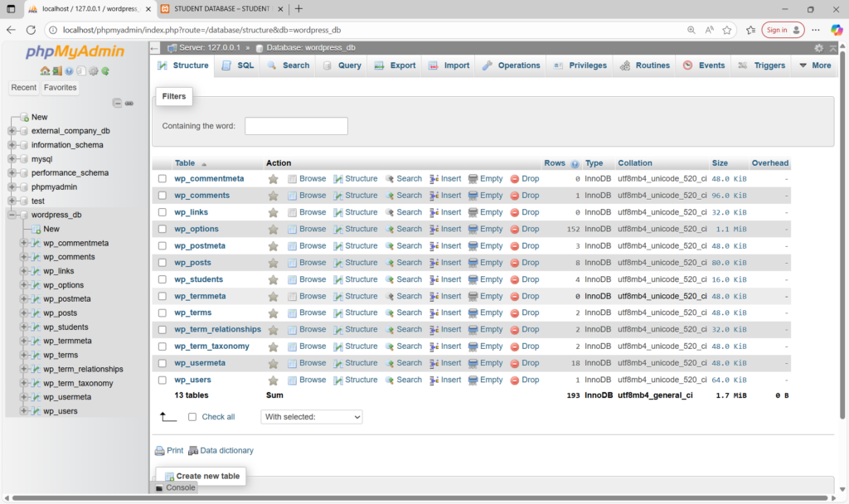Screen dimensions: 849x504
Task: Click the Containing the word filter field
Action: pos(296,126)
